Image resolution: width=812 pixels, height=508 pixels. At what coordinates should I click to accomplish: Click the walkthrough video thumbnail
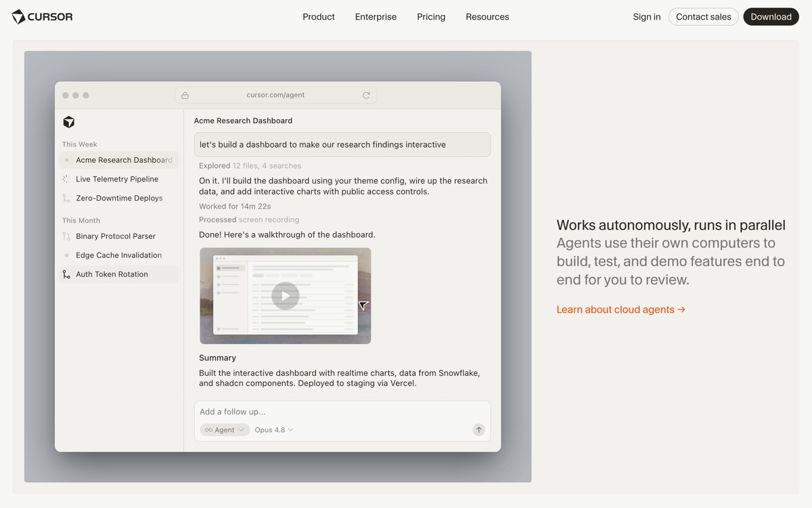286,296
